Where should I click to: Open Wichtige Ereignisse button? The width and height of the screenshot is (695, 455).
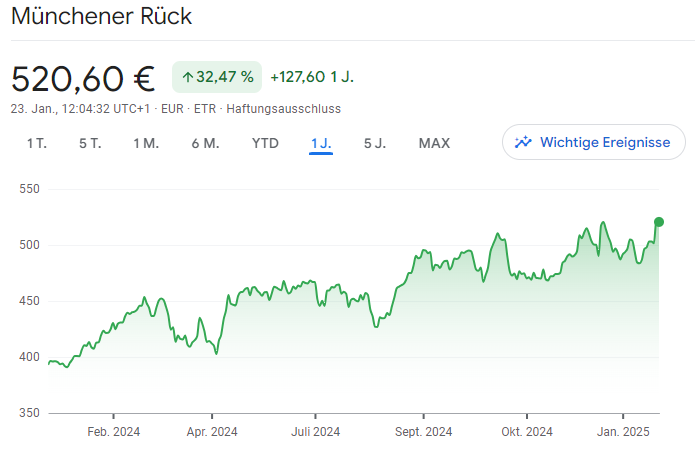click(x=594, y=142)
